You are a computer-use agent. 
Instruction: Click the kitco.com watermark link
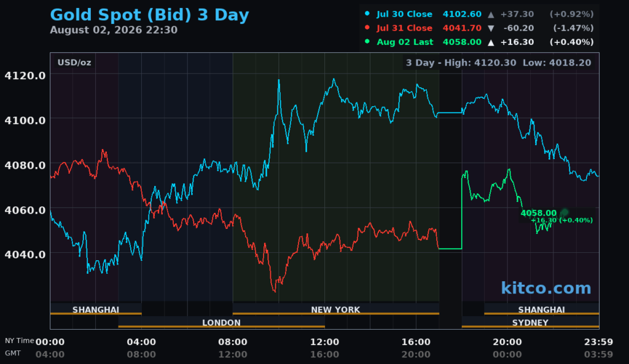[x=546, y=288]
